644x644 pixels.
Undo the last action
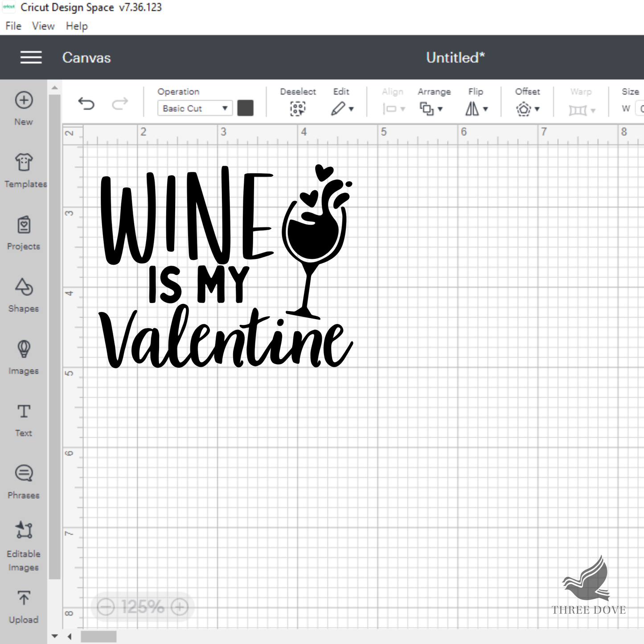86,104
